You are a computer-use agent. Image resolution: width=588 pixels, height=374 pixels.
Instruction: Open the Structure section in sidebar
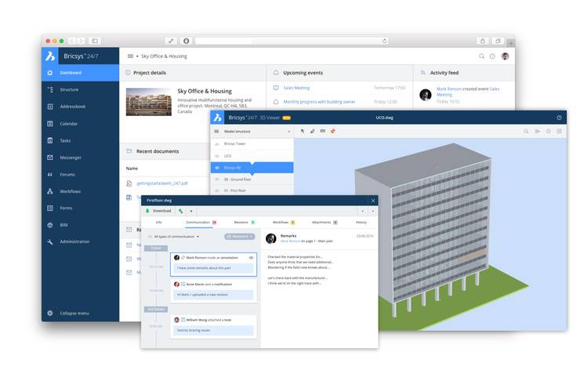pyautogui.click(x=69, y=89)
